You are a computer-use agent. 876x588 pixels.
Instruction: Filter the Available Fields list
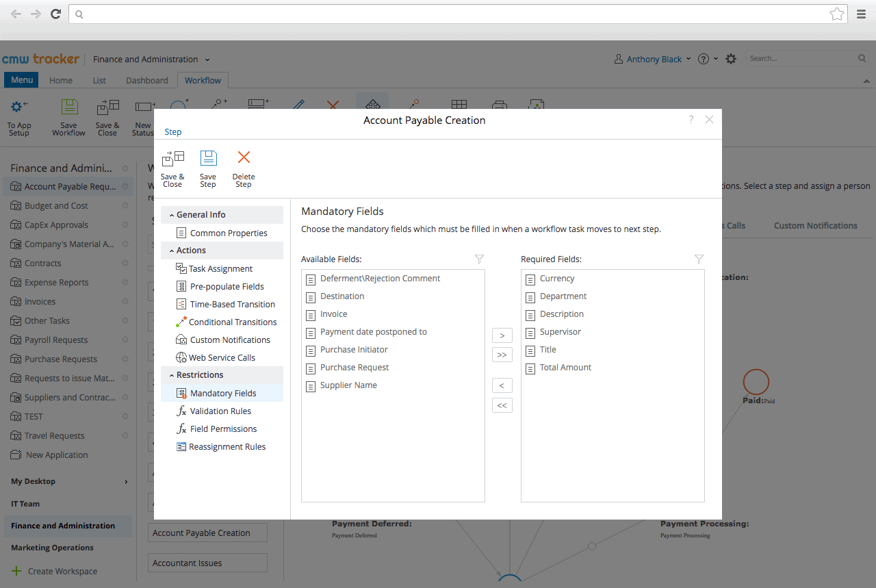480,259
